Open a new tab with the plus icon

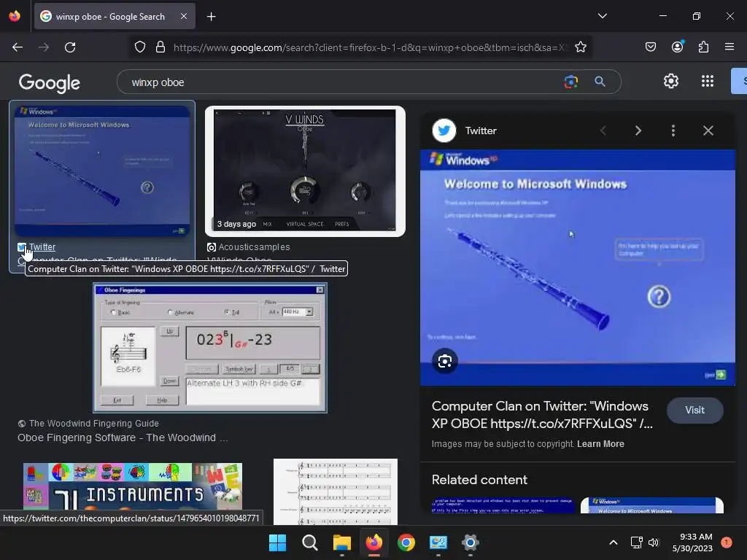point(211,17)
